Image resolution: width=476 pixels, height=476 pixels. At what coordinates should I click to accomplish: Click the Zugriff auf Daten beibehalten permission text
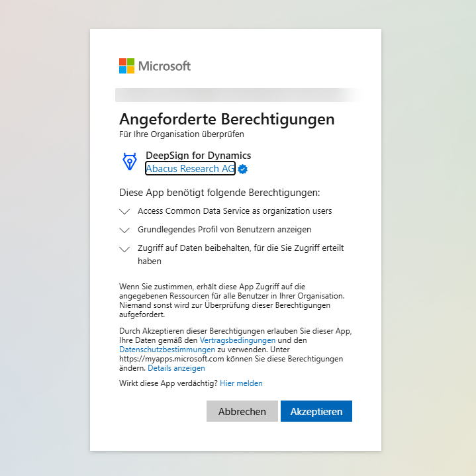tap(241, 254)
